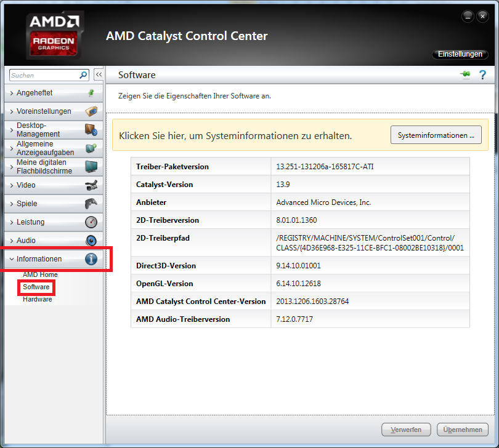Click the Systeminformationen button
This screenshot has width=499, height=448.
point(436,135)
